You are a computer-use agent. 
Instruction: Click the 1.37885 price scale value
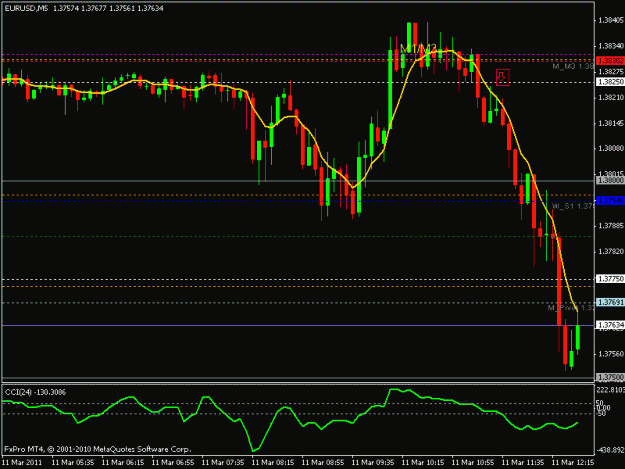(x=611, y=226)
